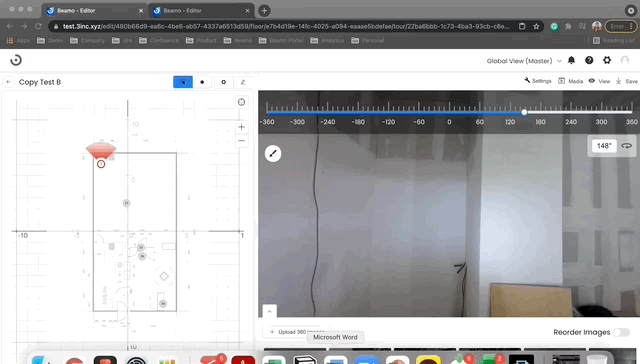Click the 360 rotate icon beside 148°
Viewport: 640px width, 364px height.
[627, 146]
